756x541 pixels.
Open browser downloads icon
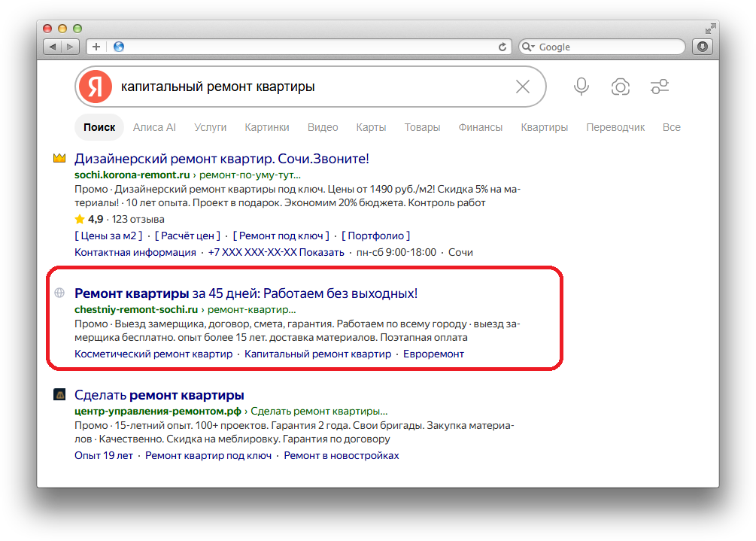[x=703, y=47]
